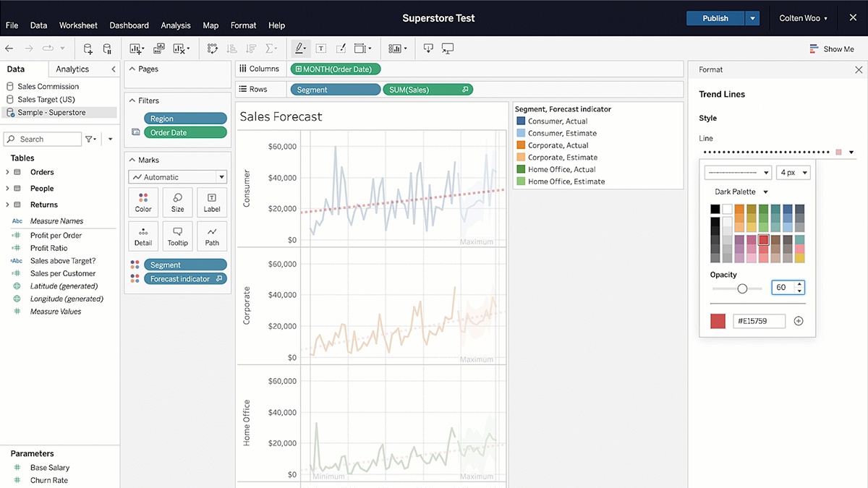Image resolution: width=868 pixels, height=488 pixels.
Task: Click the presentation mode toolbar icon
Action: point(448,48)
